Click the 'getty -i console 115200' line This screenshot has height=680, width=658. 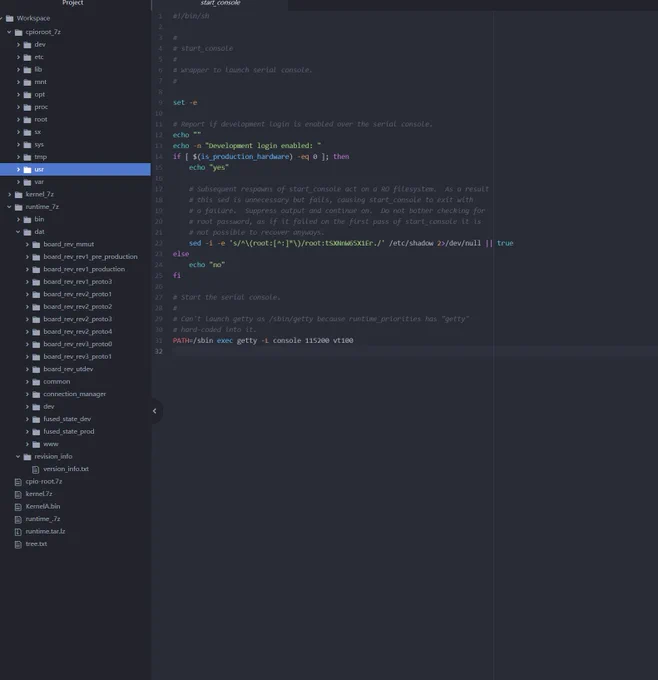263,341
